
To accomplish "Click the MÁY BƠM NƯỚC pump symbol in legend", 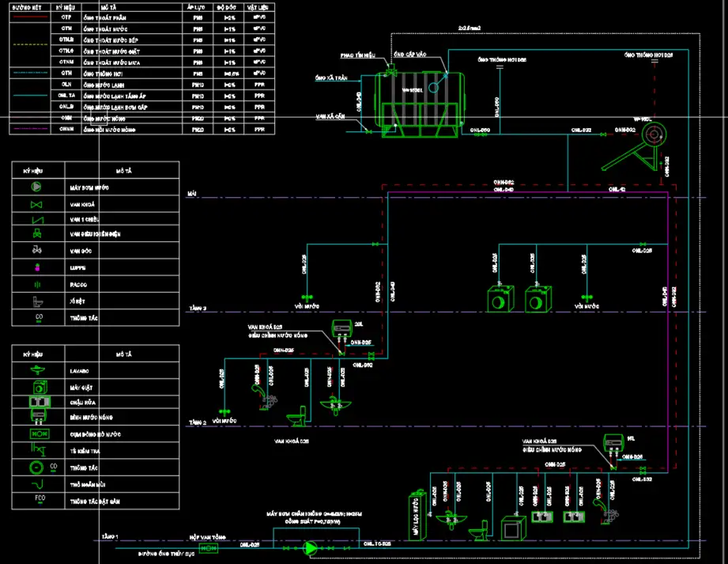I will [x=36, y=187].
